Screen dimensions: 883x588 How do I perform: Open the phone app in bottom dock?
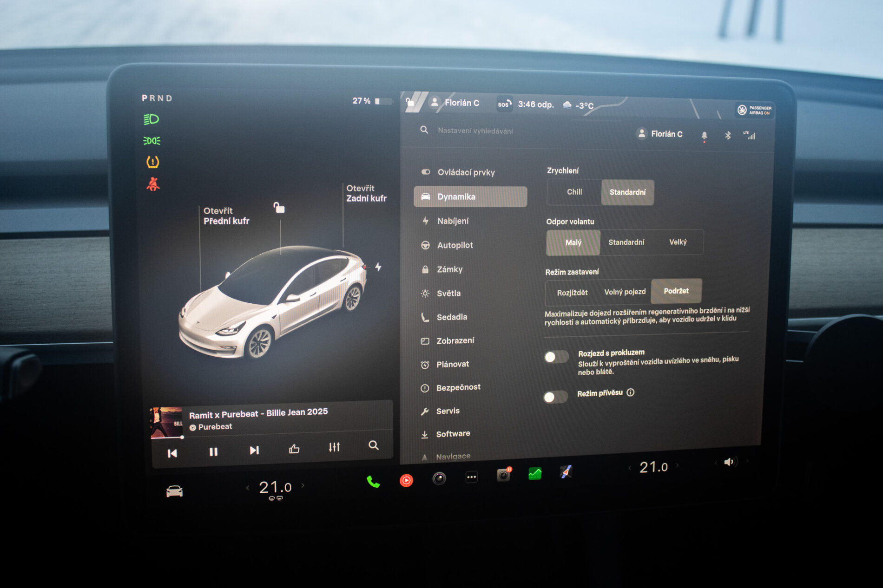tap(373, 482)
